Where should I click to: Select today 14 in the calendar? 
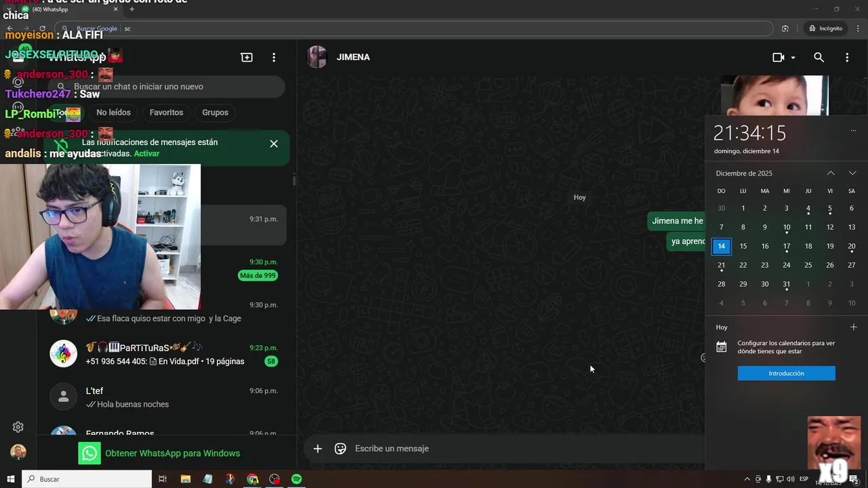[x=722, y=247]
